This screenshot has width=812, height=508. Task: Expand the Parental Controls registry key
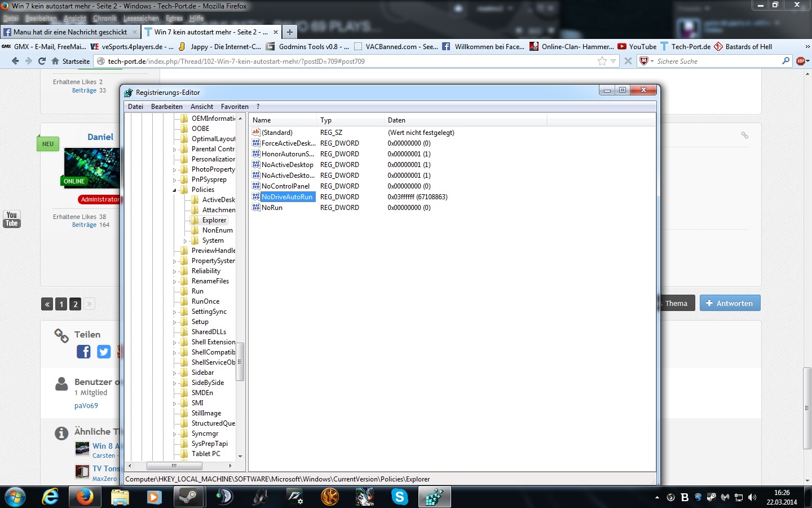(174, 150)
